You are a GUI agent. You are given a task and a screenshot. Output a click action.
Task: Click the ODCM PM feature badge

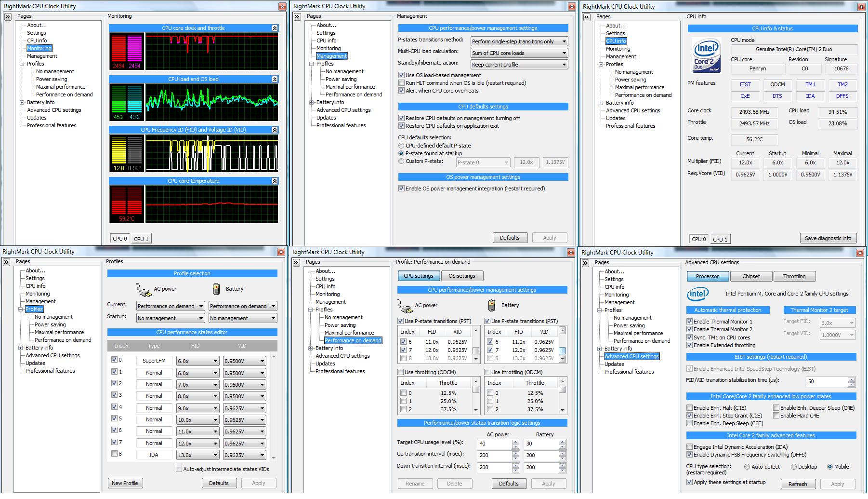pyautogui.click(x=777, y=84)
